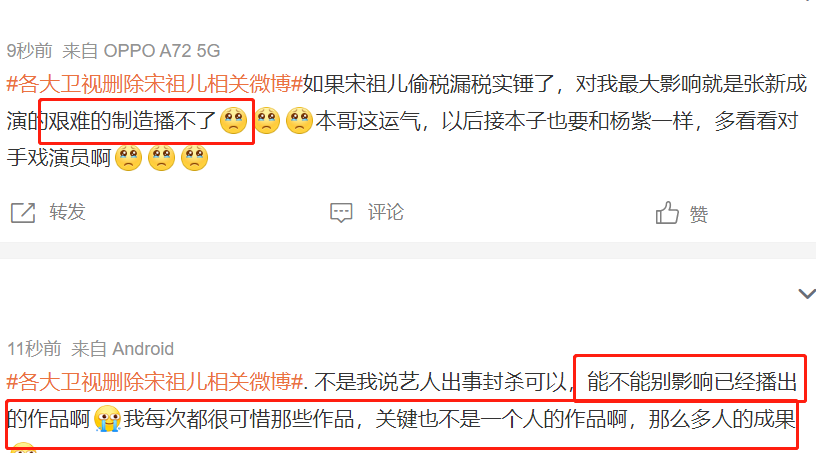Click sad emoji inside the red box after 播不了
The width and height of the screenshot is (816, 453).
234,121
